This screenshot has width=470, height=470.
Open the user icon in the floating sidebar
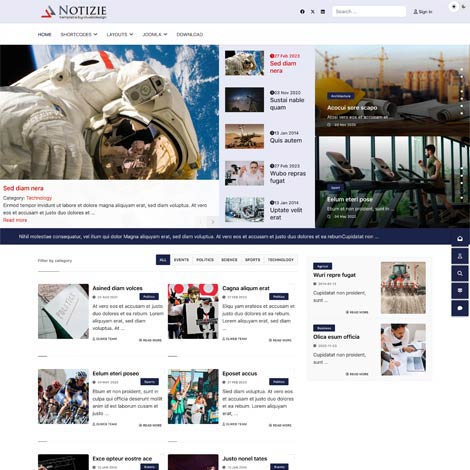coord(460,256)
